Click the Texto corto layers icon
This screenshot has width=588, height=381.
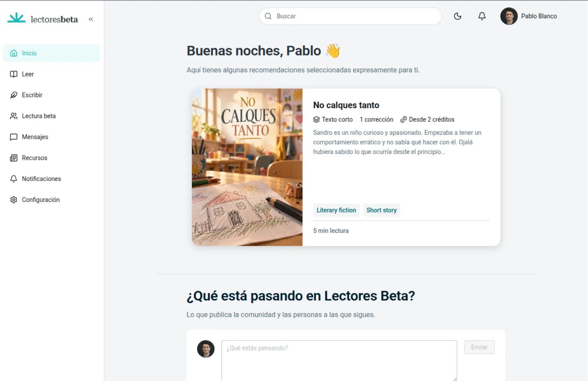click(x=316, y=119)
